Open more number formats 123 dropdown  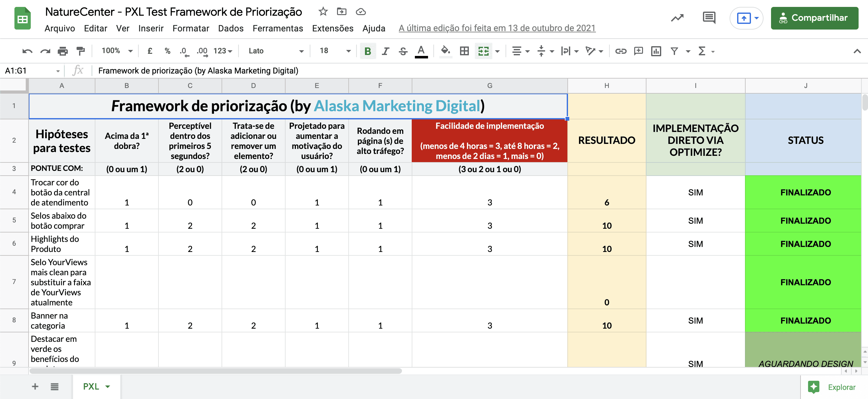pyautogui.click(x=223, y=51)
